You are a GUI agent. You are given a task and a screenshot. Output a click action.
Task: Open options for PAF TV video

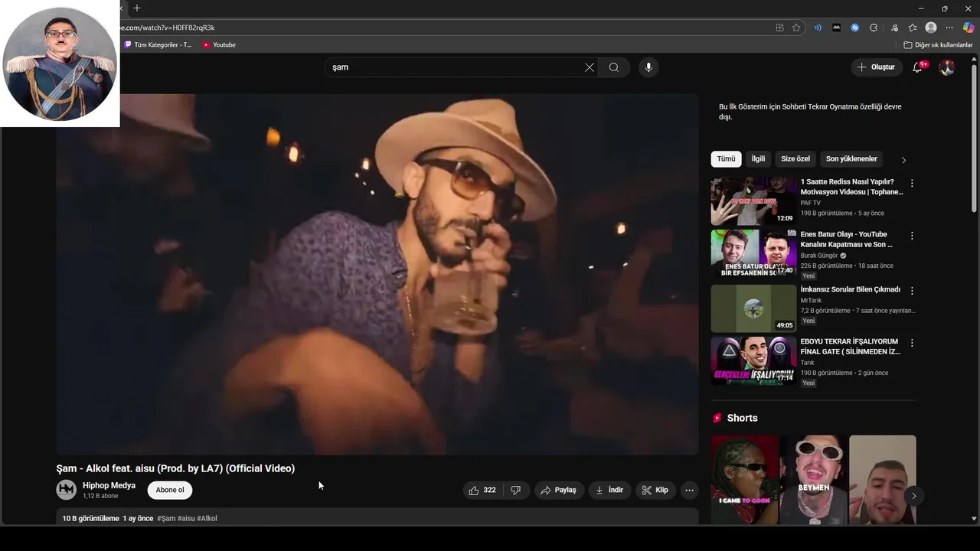(912, 183)
